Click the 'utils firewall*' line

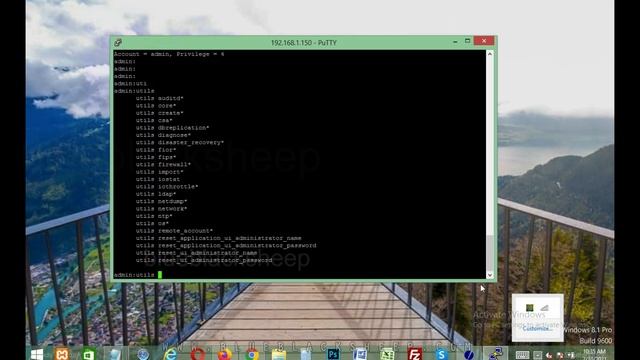(x=164, y=164)
